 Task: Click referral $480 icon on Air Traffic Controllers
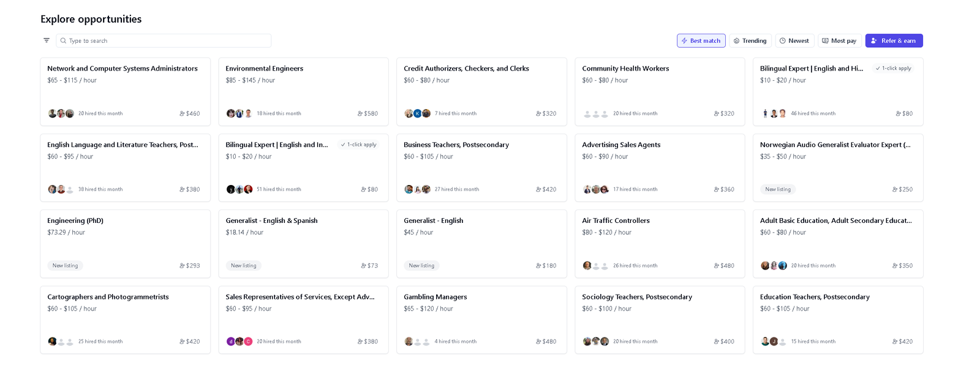pos(717,266)
